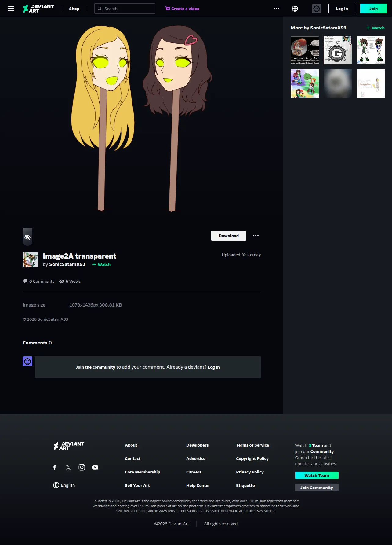Open the Princess Sally thumbnail
This screenshot has width=392, height=545.
pos(305,50)
